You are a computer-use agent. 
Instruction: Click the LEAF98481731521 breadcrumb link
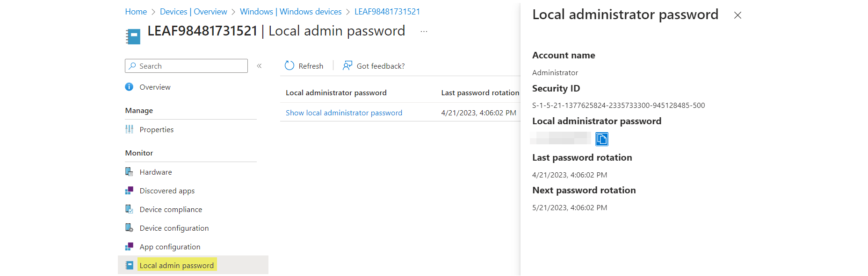coord(387,12)
